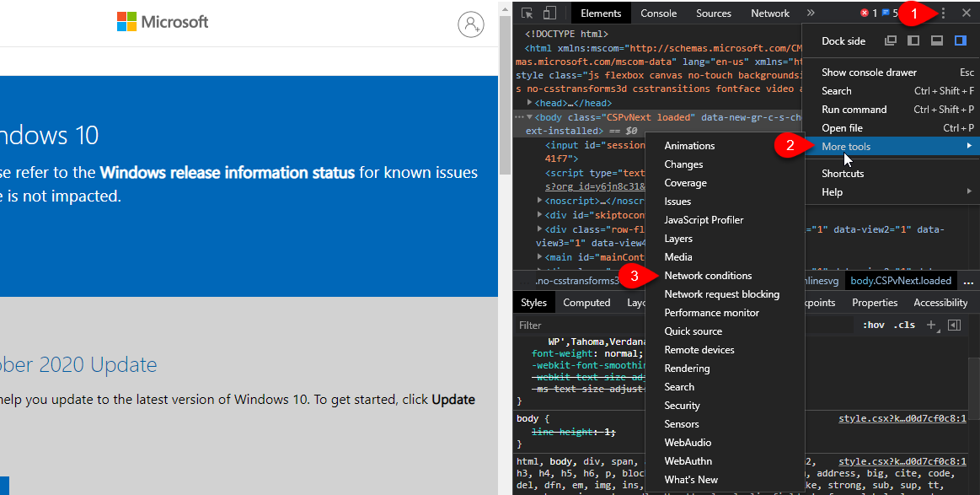
Task: Switch to the Sources tab
Action: [x=713, y=13]
